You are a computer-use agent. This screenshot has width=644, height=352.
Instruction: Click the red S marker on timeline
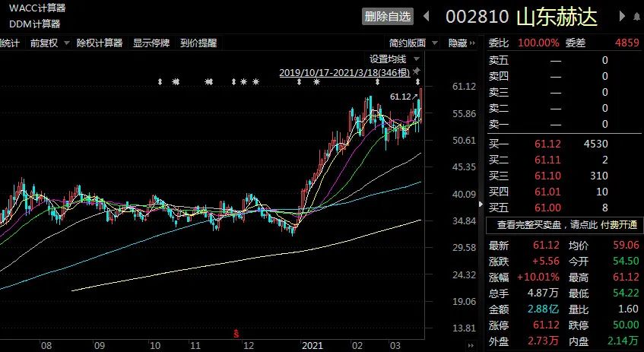tap(236, 332)
